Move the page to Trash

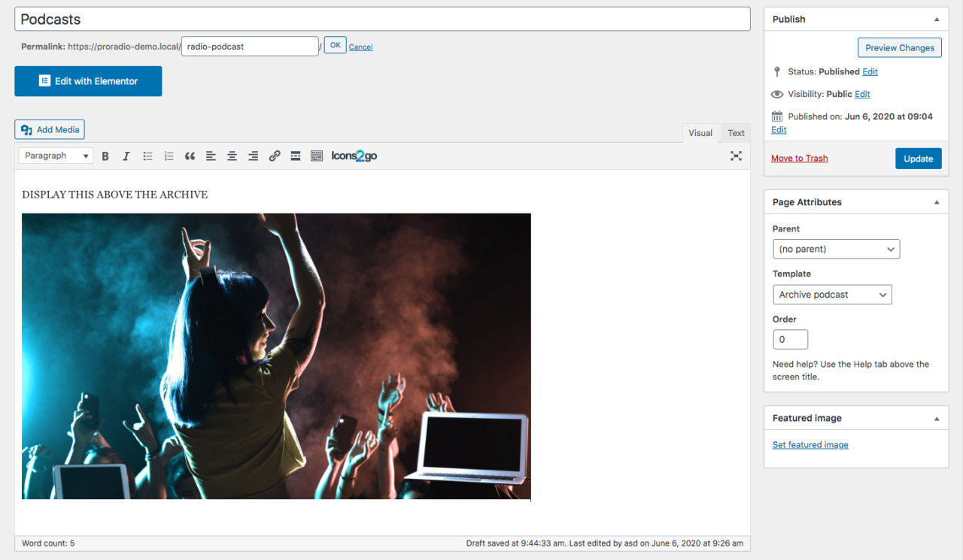[x=799, y=158]
